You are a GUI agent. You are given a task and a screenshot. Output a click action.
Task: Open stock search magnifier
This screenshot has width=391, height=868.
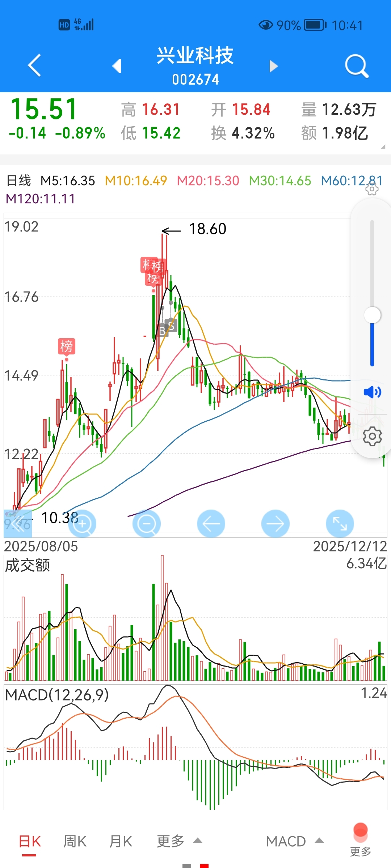[x=357, y=66]
